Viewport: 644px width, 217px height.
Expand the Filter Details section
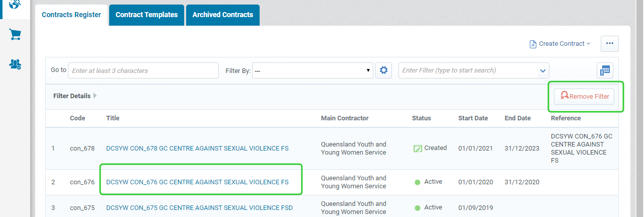pyautogui.click(x=95, y=96)
